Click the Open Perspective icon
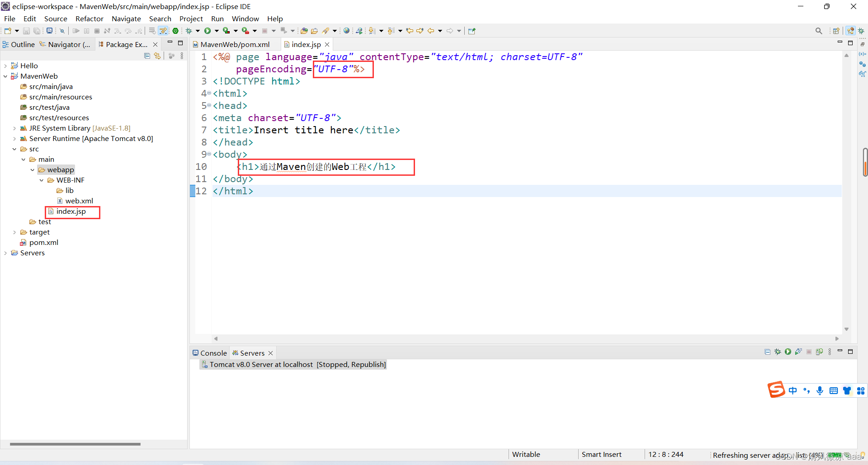The height and width of the screenshot is (465, 868). (836, 31)
